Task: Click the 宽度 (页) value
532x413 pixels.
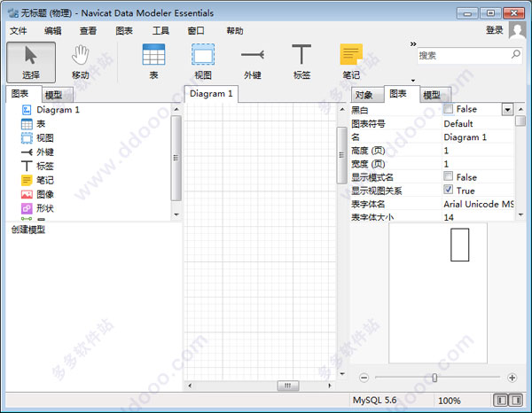Action: coord(446,164)
